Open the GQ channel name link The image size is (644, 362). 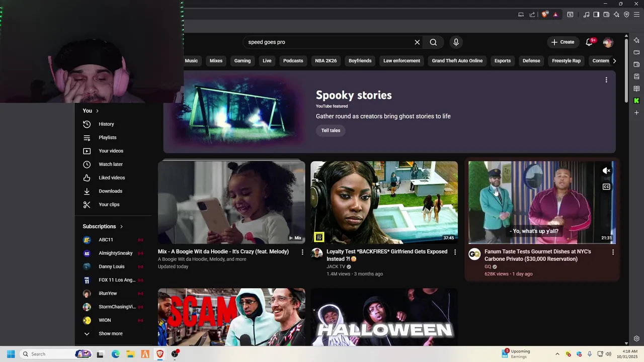488,266
